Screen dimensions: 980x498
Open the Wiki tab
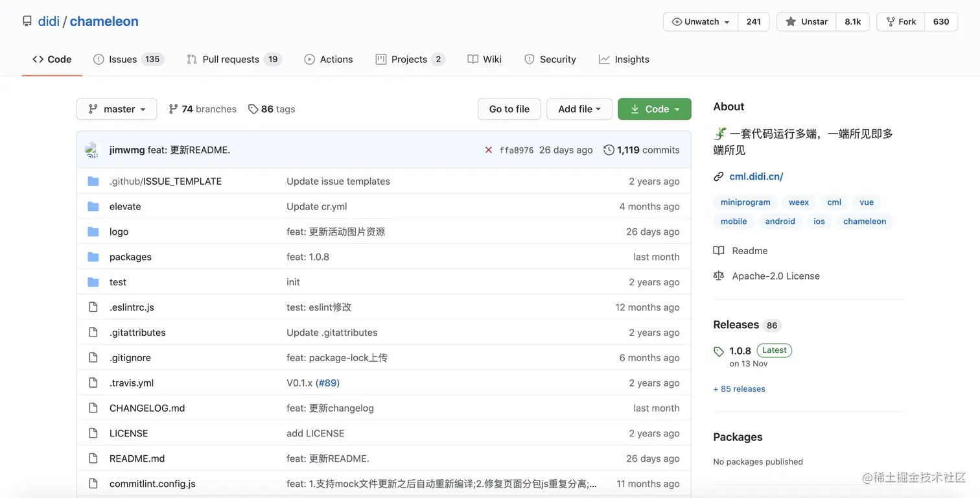tap(485, 59)
